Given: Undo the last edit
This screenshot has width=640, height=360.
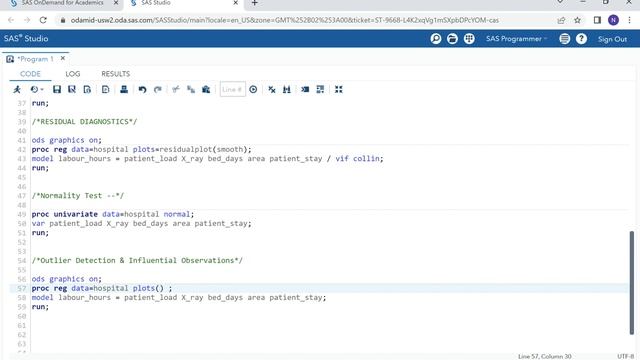Looking at the screenshot, I should tap(142, 89).
